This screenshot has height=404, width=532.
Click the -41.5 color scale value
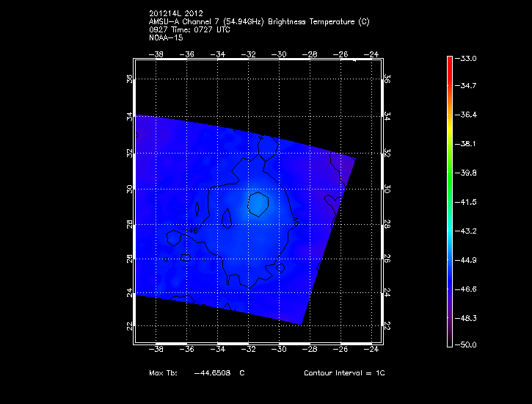(487, 201)
